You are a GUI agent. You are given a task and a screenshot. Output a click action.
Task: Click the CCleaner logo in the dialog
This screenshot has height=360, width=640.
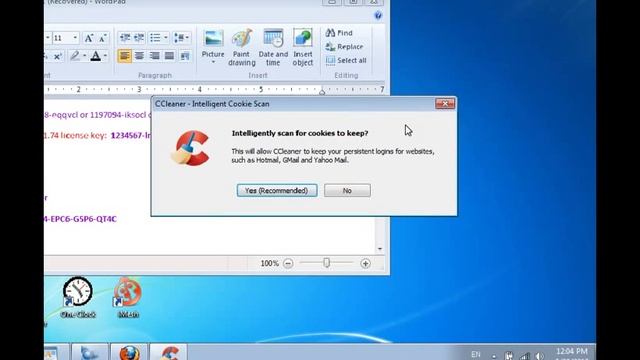click(191, 148)
